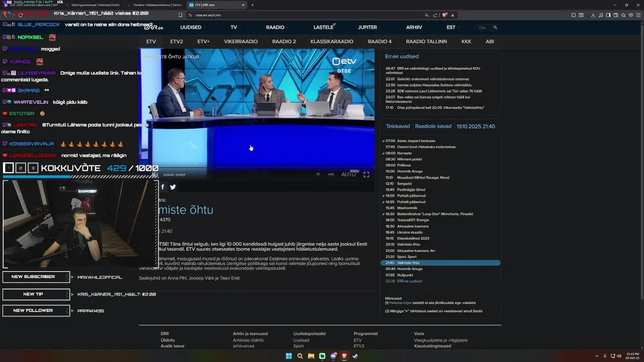Select the 'et' subtitle language in player
The width and height of the screenshot is (644, 362).
point(318,174)
